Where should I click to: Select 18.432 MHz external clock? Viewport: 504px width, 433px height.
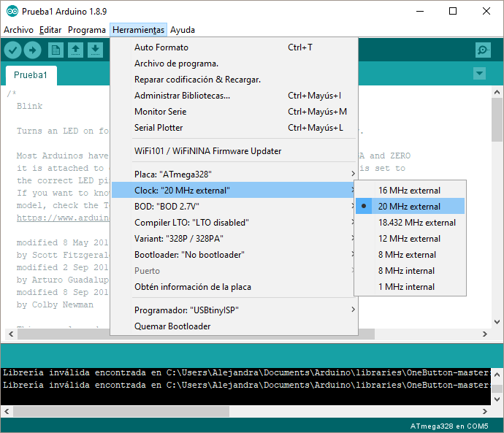(x=411, y=222)
